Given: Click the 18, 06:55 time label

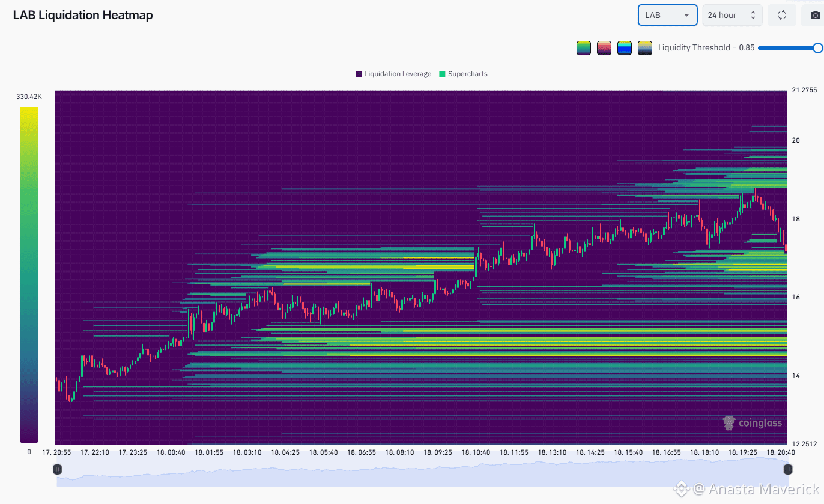Looking at the screenshot, I should pos(362,452).
